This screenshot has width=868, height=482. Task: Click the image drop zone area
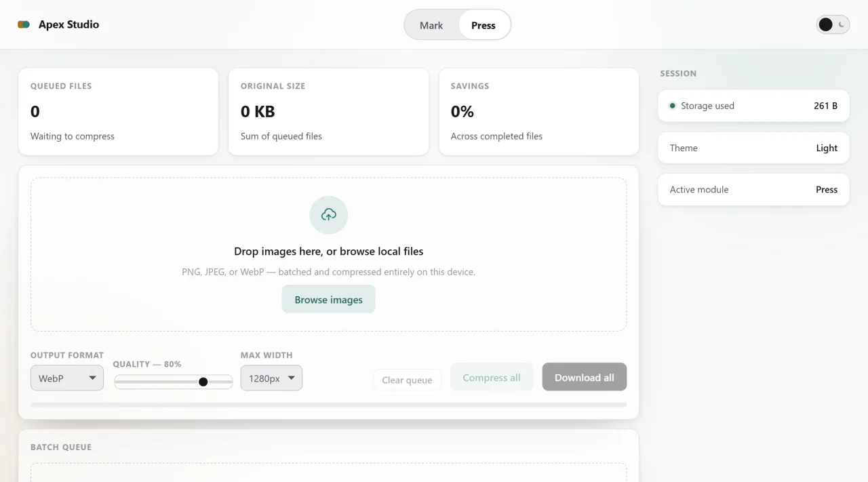point(329,254)
